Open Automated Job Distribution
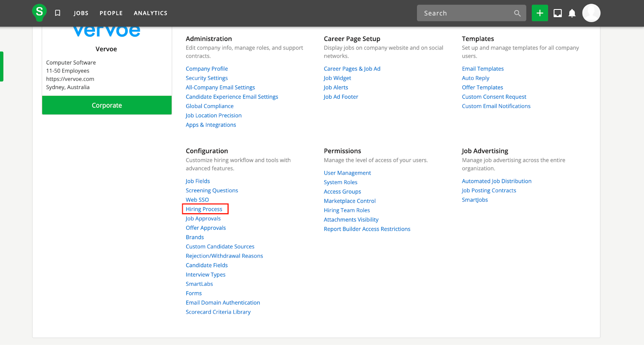Screen dimensions: 644x345 (x=497, y=181)
